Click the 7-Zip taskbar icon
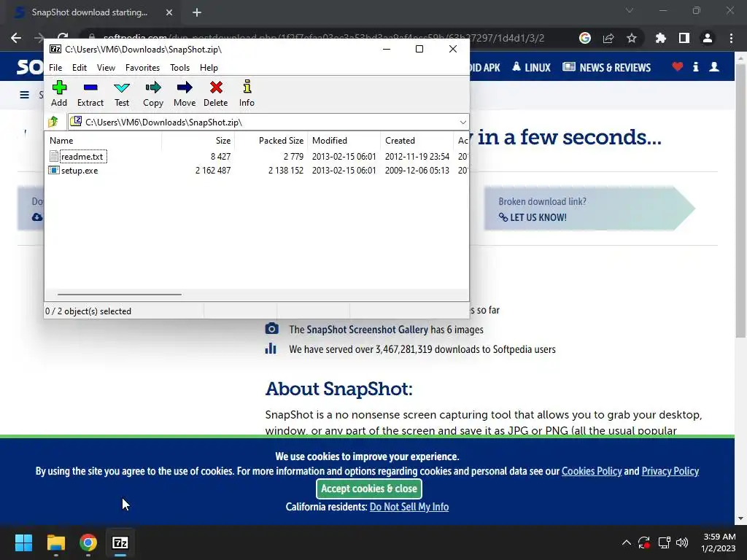This screenshot has width=747, height=560. 120,542
